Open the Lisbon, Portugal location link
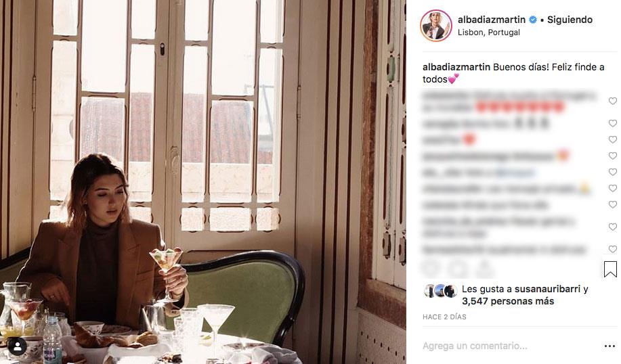The image size is (621, 364). (x=489, y=32)
